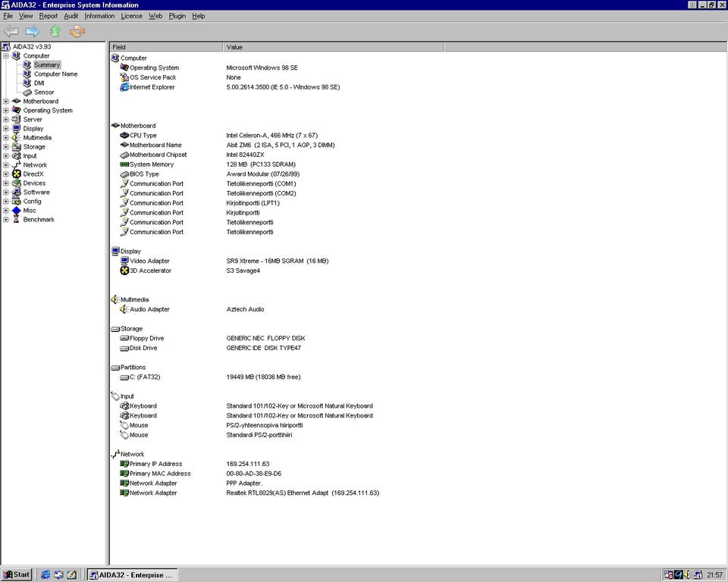Image resolution: width=728 pixels, height=582 pixels.
Task: Expand the DirectX tree node
Action: 6,174
